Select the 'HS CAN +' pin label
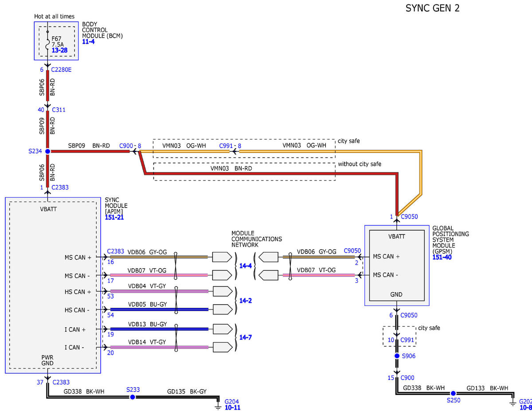The height and width of the screenshot is (411, 532). click(78, 292)
